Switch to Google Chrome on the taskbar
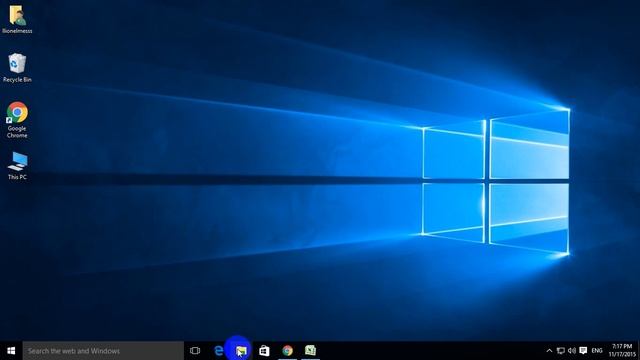 (287, 351)
